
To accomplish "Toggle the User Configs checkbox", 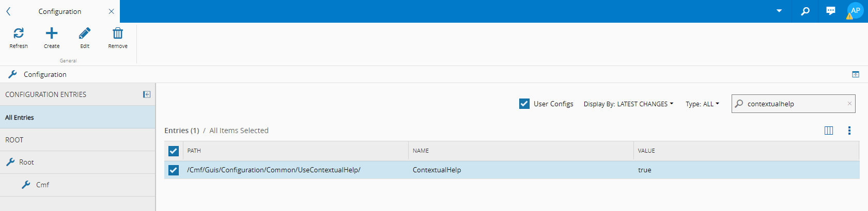I will click(524, 104).
